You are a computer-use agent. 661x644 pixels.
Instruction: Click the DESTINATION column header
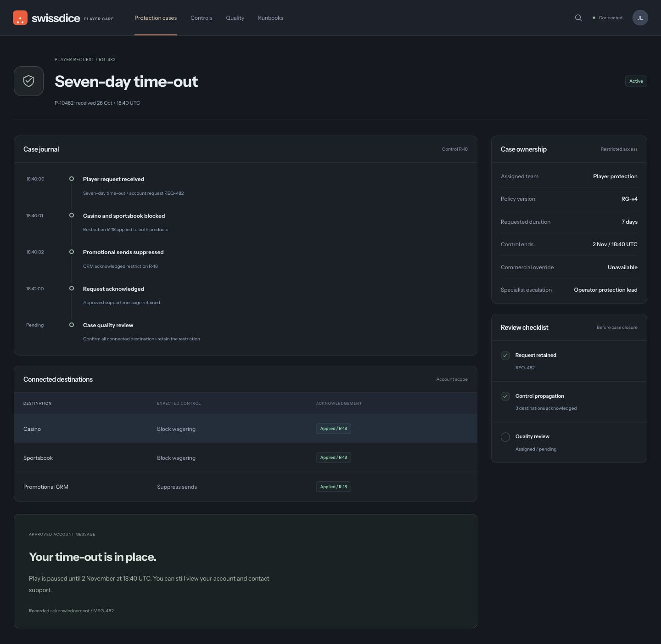pos(38,403)
